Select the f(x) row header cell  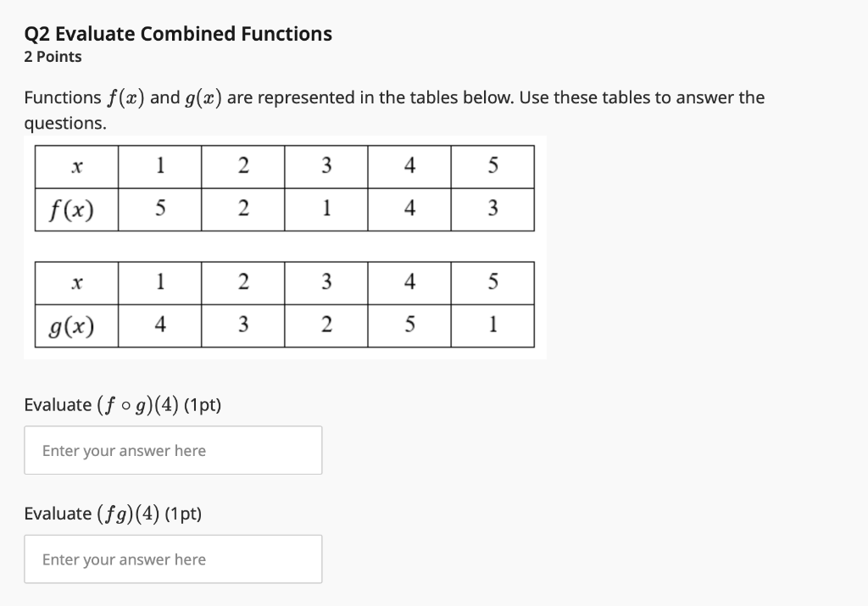[75, 208]
